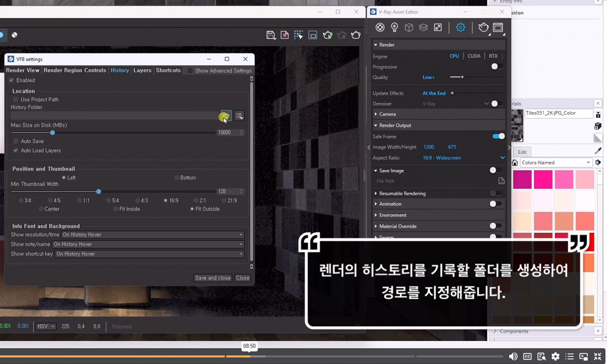607x364 pixels.
Task: Start interactive render with teapot play icon
Action: click(328, 35)
